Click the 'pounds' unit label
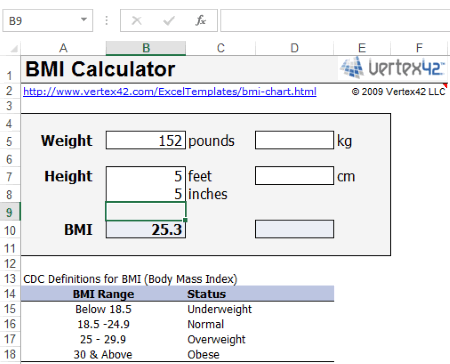The width and height of the screenshot is (450, 364). 211,141
